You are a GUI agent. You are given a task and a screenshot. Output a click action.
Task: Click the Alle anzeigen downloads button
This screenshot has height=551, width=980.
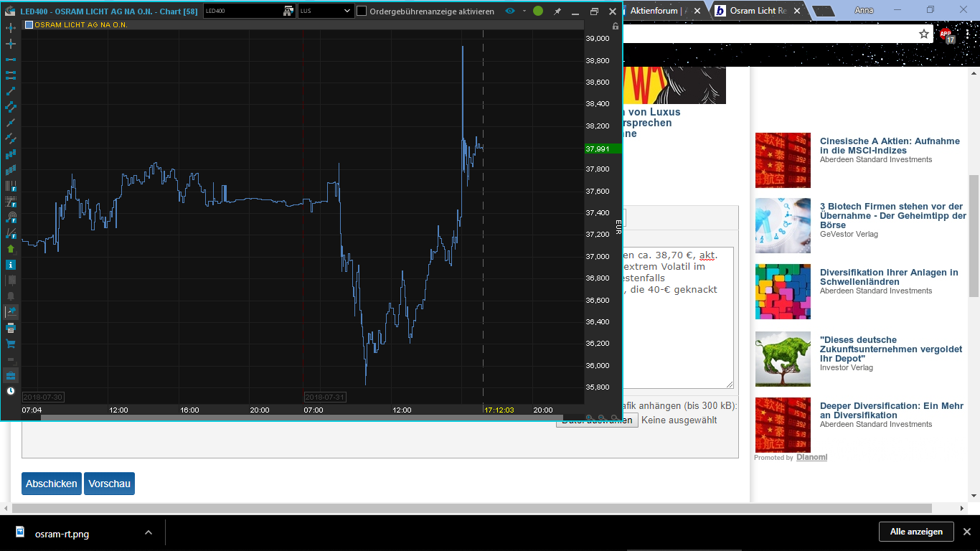tap(916, 532)
